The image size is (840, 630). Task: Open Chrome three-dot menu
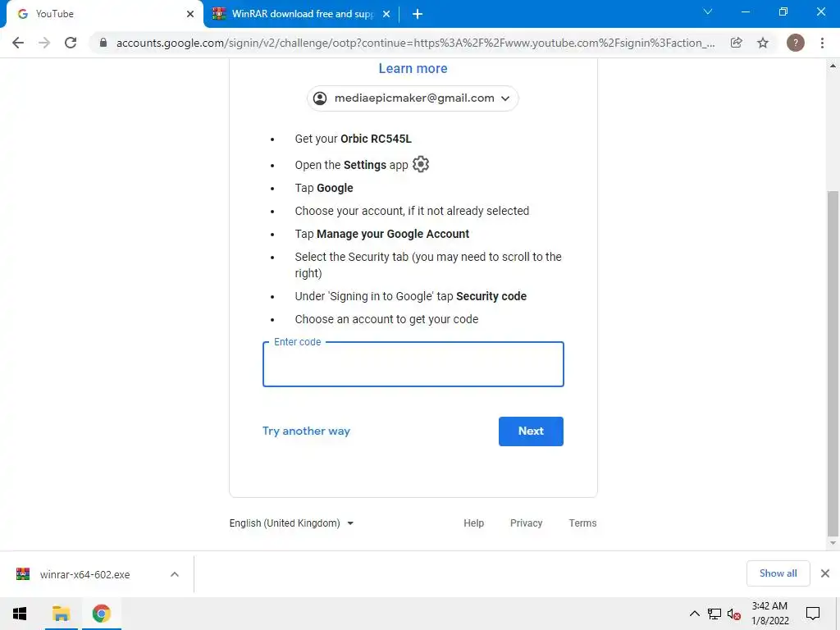[822, 43]
